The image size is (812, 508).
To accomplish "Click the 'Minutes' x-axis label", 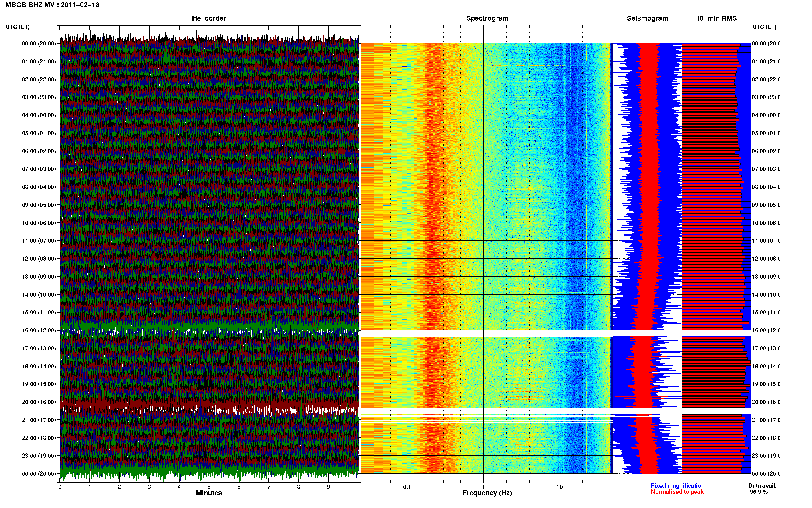I will tap(209, 493).
